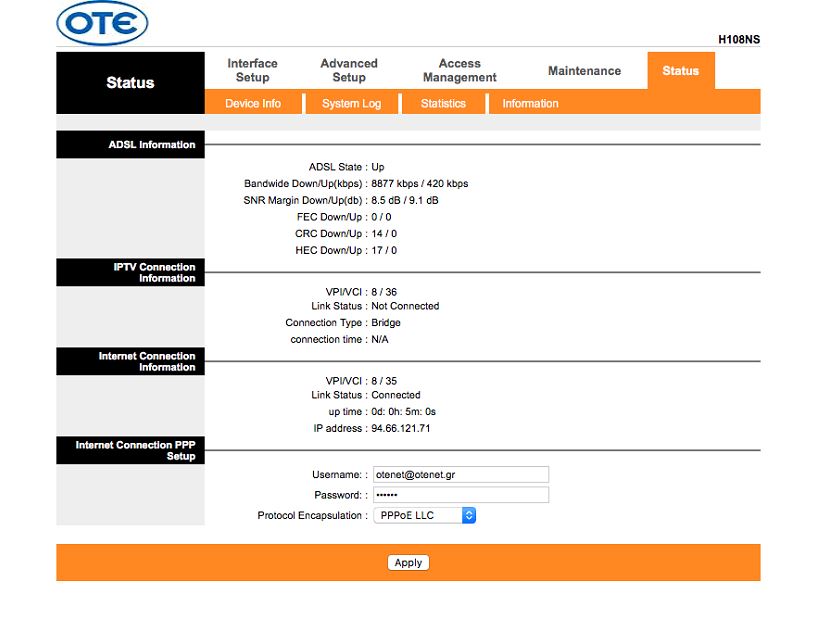
Task: Open the Information submenu
Action: coord(530,104)
